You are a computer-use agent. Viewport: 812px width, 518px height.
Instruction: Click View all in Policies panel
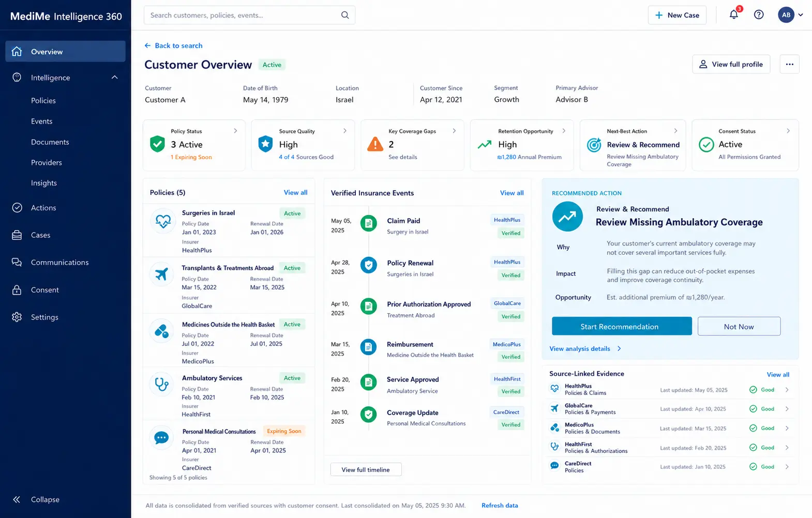(295, 192)
